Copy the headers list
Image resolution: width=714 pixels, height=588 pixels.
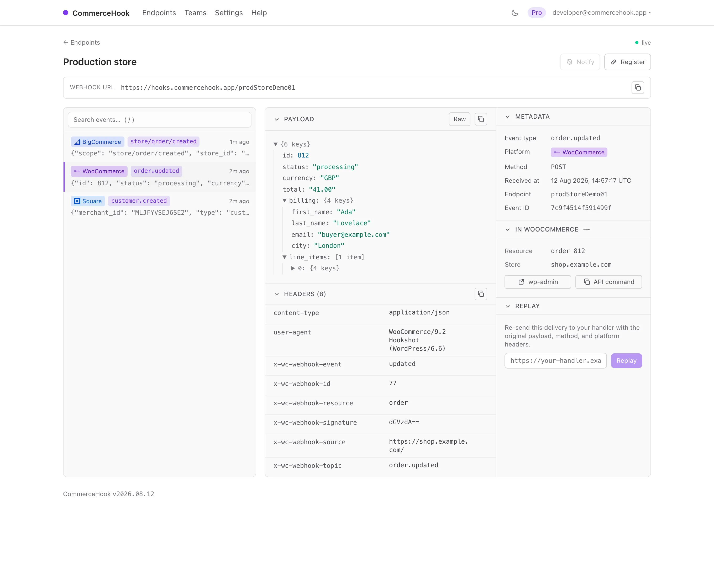(481, 294)
